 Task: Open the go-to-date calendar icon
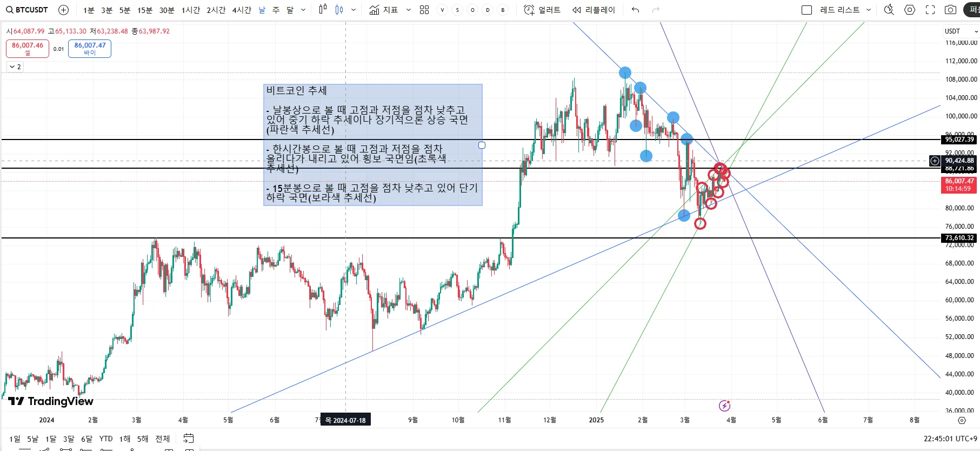(x=189, y=438)
